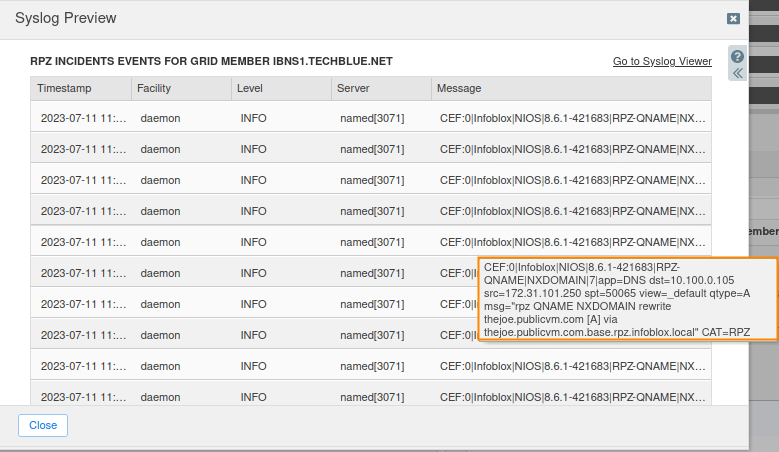Sort by the Timestamp column header
The height and width of the screenshot is (452, 779).
pyautogui.click(x=81, y=88)
